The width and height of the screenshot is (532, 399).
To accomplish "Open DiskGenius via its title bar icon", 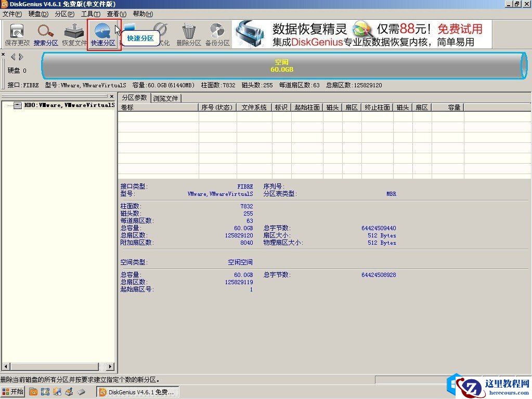I will pos(5,4).
